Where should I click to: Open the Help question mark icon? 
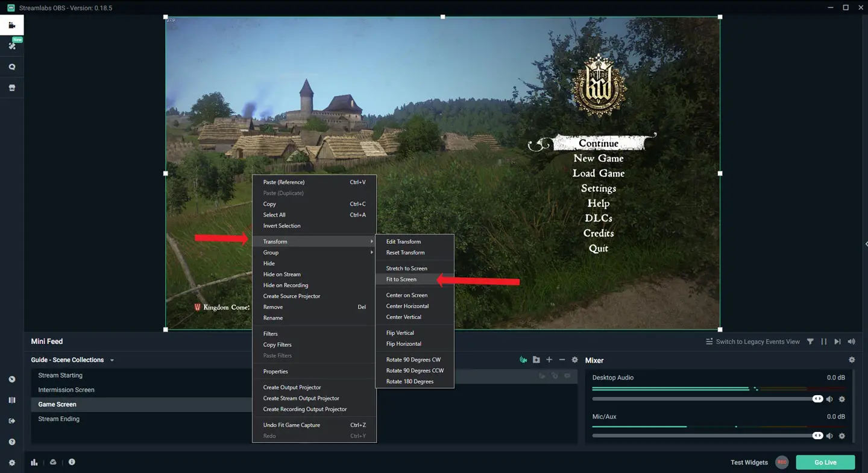tap(11, 442)
